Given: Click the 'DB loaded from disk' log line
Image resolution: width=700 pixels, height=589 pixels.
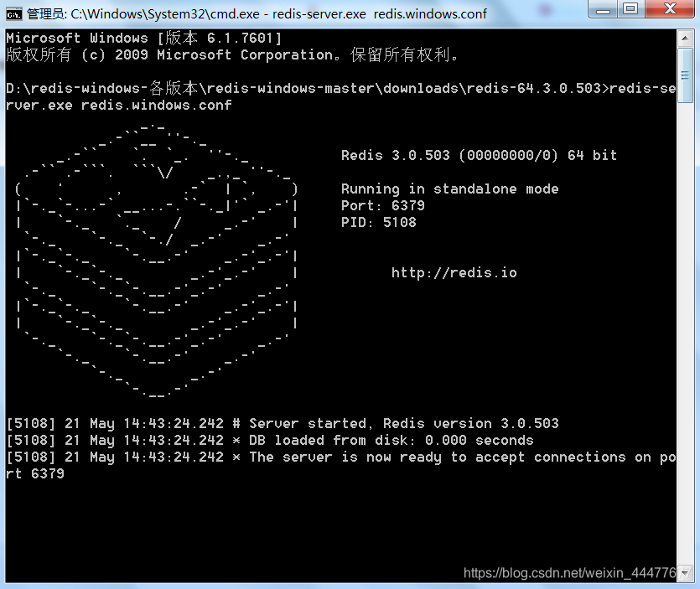Looking at the screenshot, I should [270, 441].
